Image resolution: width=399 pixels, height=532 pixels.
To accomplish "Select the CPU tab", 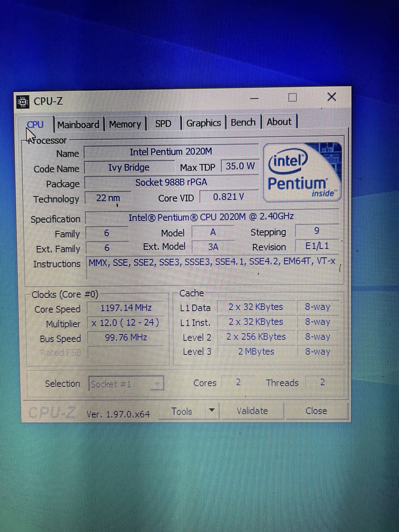I will click(35, 125).
